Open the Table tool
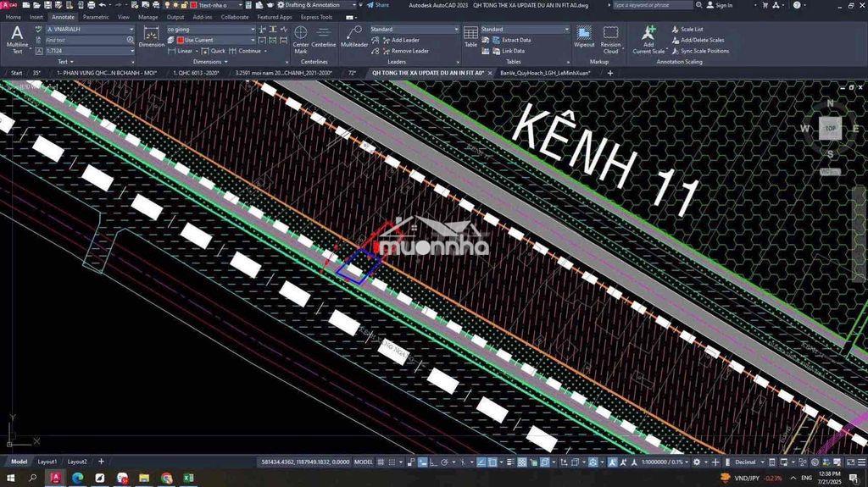This screenshot has width=868, height=487. (470, 37)
